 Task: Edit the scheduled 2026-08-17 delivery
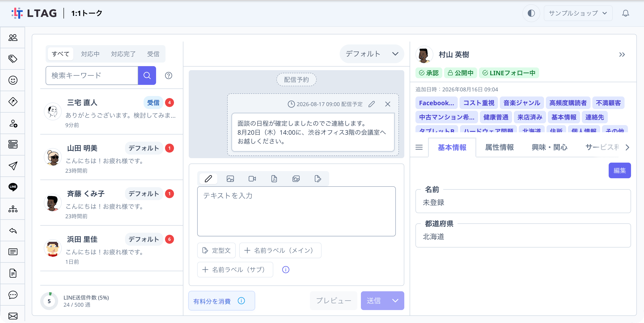[x=371, y=104]
